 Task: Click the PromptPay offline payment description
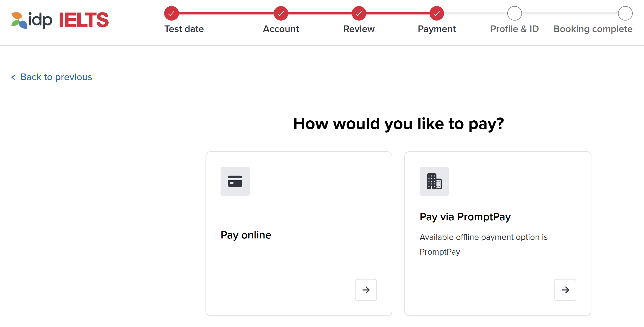pyautogui.click(x=484, y=244)
